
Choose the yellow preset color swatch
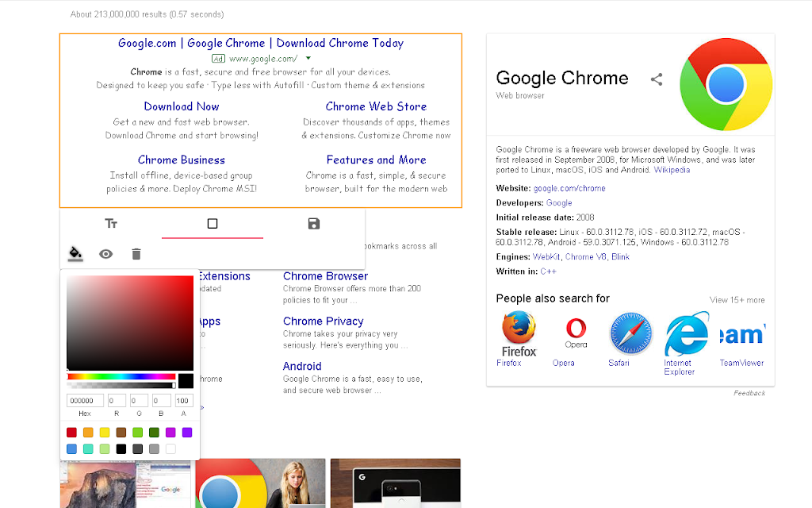[x=105, y=433]
